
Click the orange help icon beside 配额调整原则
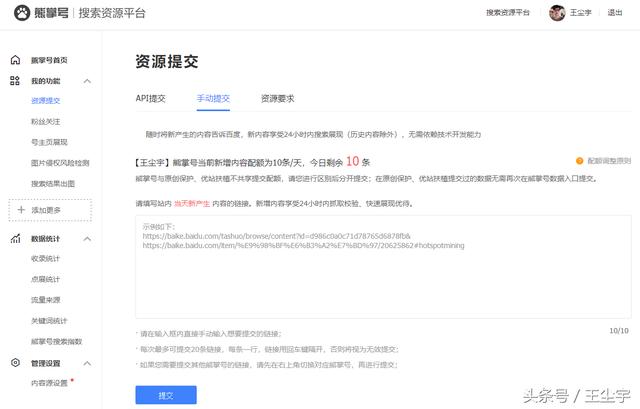[x=579, y=161]
